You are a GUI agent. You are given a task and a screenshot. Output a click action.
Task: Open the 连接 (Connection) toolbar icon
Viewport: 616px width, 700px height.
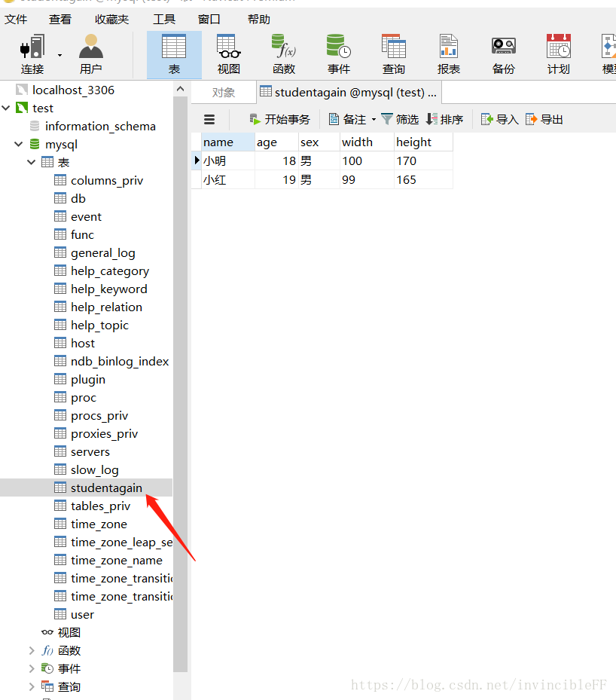point(32,54)
